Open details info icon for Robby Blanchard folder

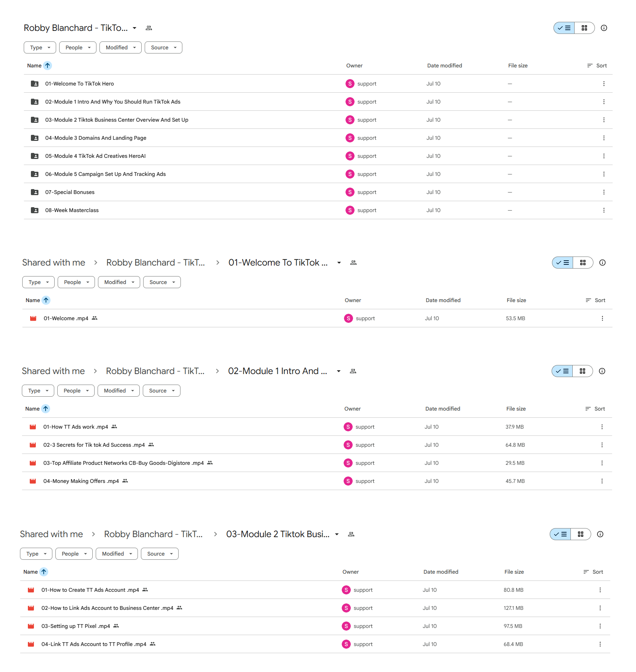604,28
